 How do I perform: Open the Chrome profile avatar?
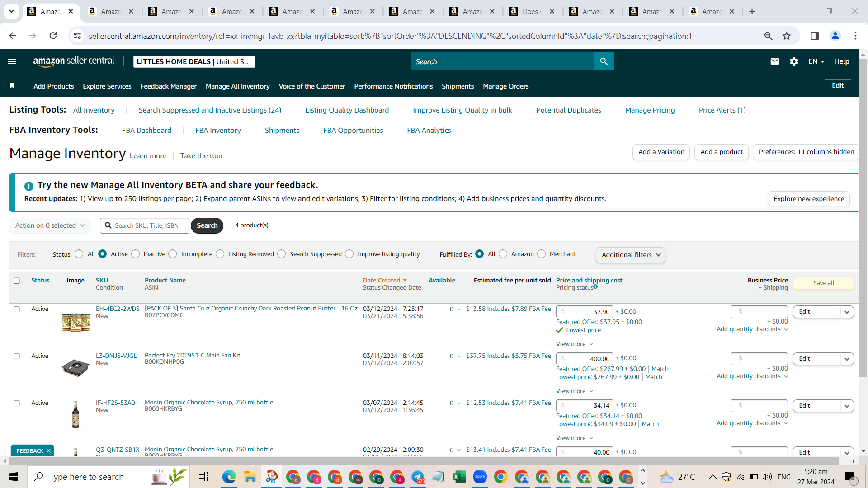tap(835, 36)
